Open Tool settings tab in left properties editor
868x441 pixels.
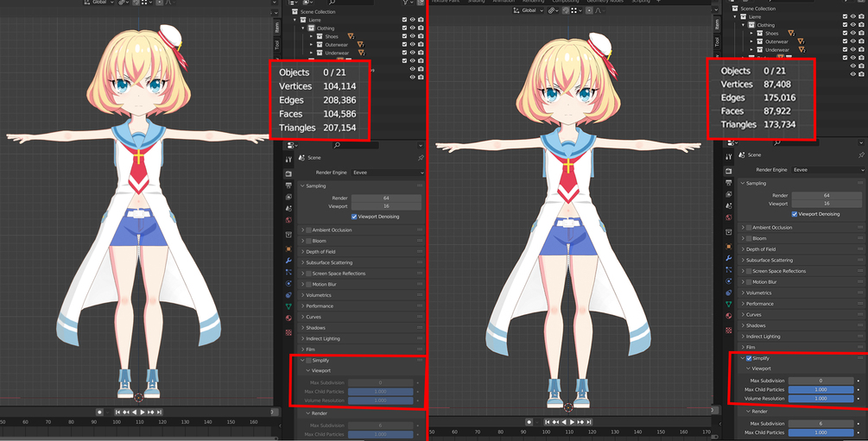pos(288,159)
